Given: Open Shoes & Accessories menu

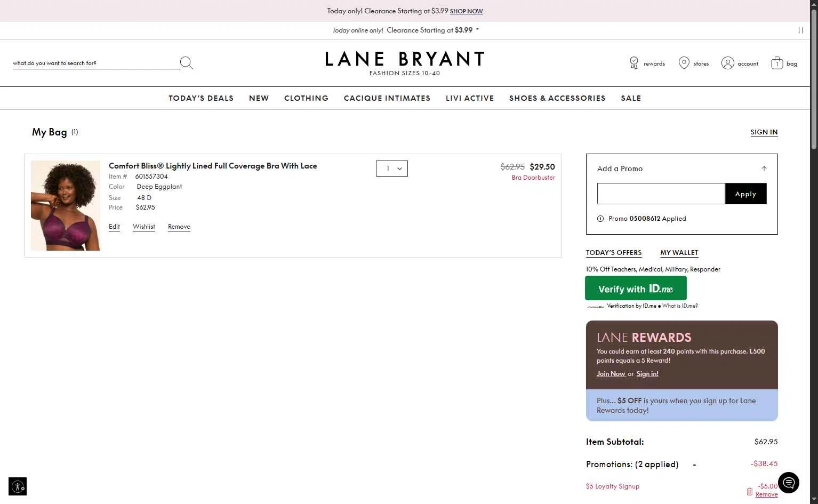Looking at the screenshot, I should click(x=557, y=98).
